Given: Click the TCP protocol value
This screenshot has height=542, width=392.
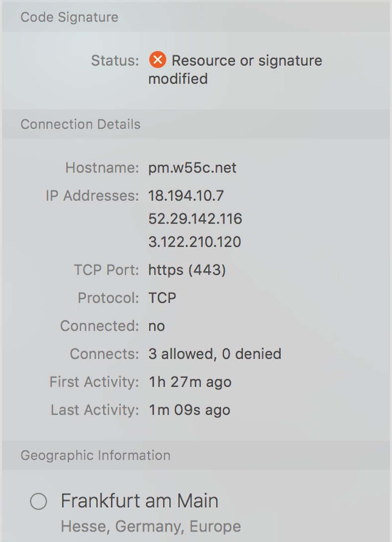Looking at the screenshot, I should click(x=162, y=298).
